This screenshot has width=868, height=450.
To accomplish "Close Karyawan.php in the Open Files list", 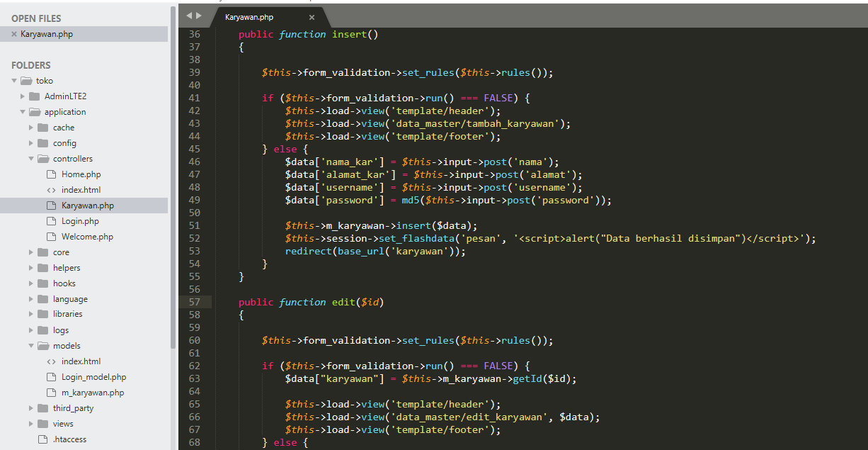I will (14, 34).
